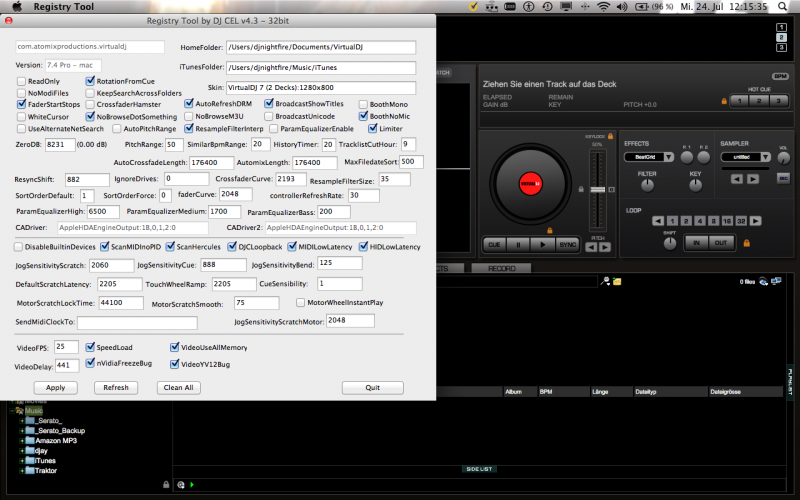Set loop length to 16 beats
800x500 pixels.
[x=727, y=221]
